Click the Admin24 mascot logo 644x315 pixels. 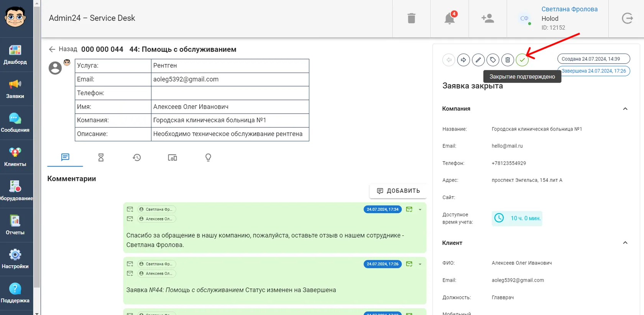click(15, 17)
